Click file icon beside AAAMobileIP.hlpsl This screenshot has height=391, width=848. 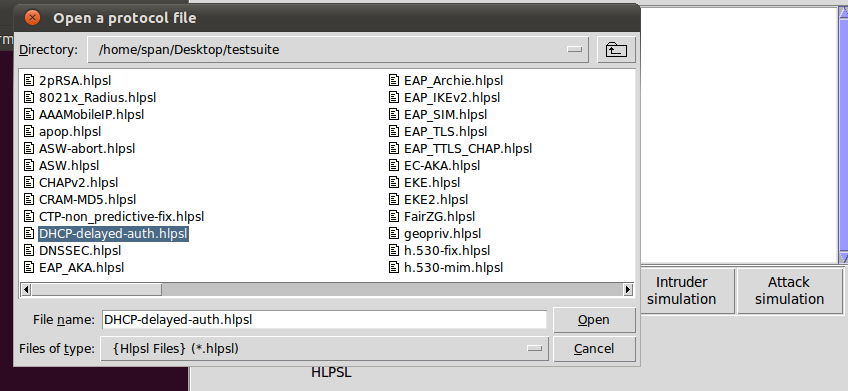tap(29, 115)
